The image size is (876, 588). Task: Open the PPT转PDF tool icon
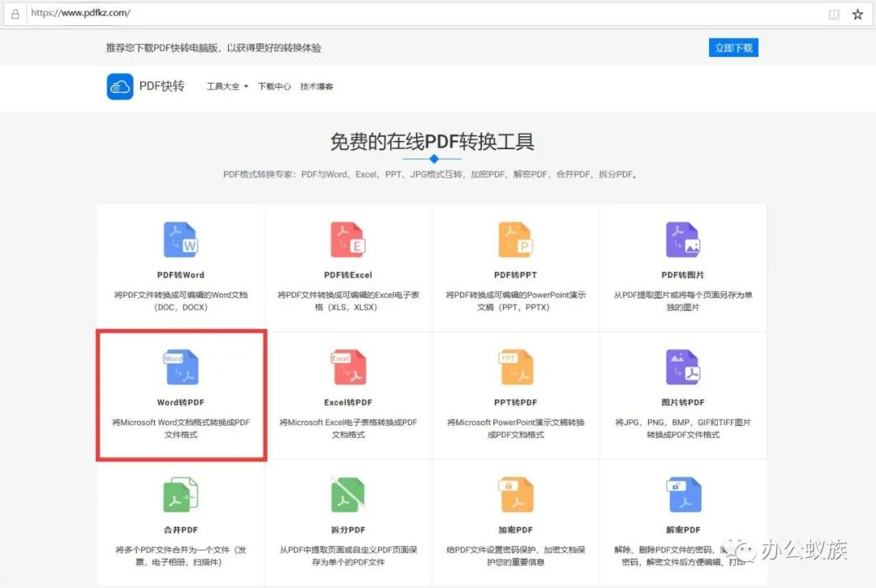[x=516, y=367]
